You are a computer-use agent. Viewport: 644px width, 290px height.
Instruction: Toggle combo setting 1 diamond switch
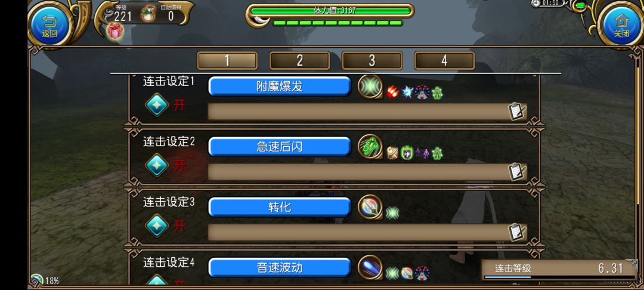click(x=157, y=105)
